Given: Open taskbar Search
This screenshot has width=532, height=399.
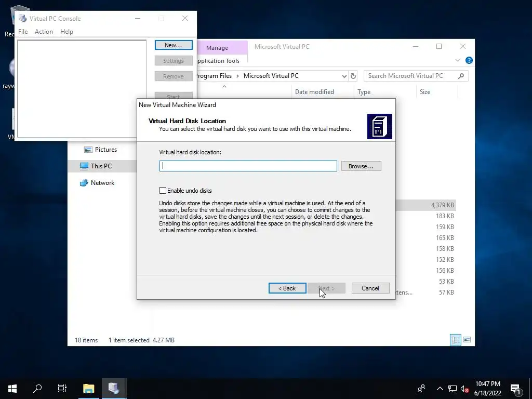Looking at the screenshot, I should (x=37, y=389).
